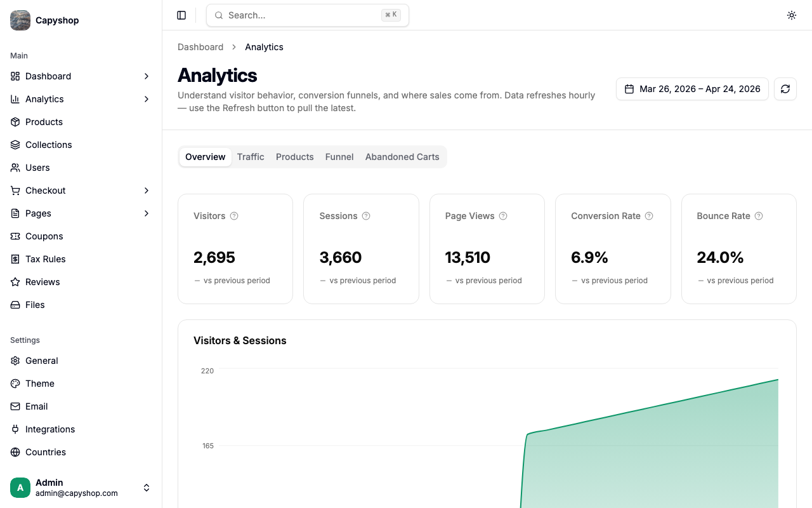Expand the Dashboard submenu chevron
The height and width of the screenshot is (508, 812).
147,76
